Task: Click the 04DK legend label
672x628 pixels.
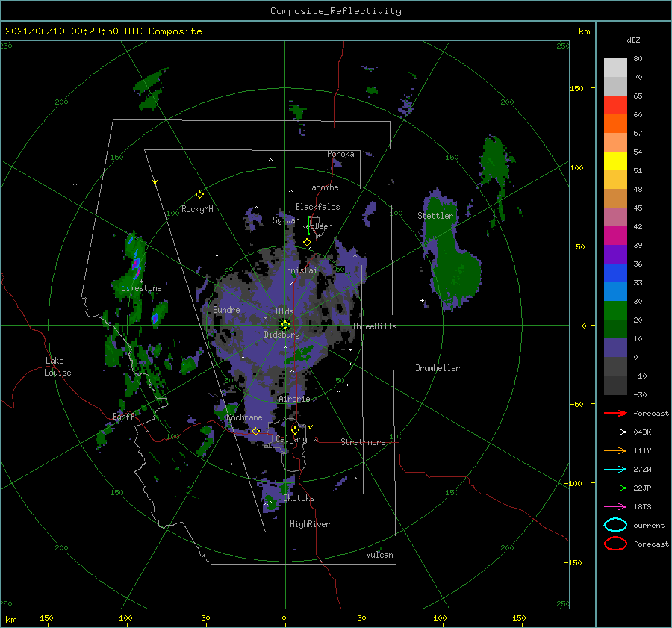Action: [642, 432]
